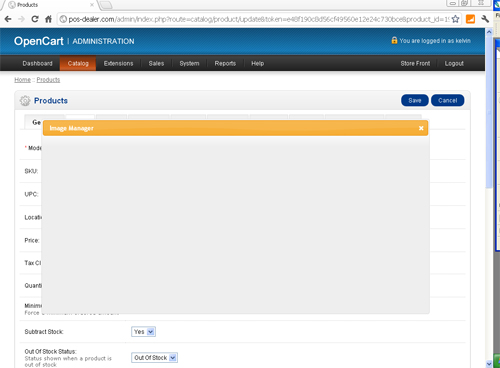Image resolution: width=500 pixels, height=368 pixels.
Task: Click the 'Subtract Stock:' label
Action: [x=44, y=332]
